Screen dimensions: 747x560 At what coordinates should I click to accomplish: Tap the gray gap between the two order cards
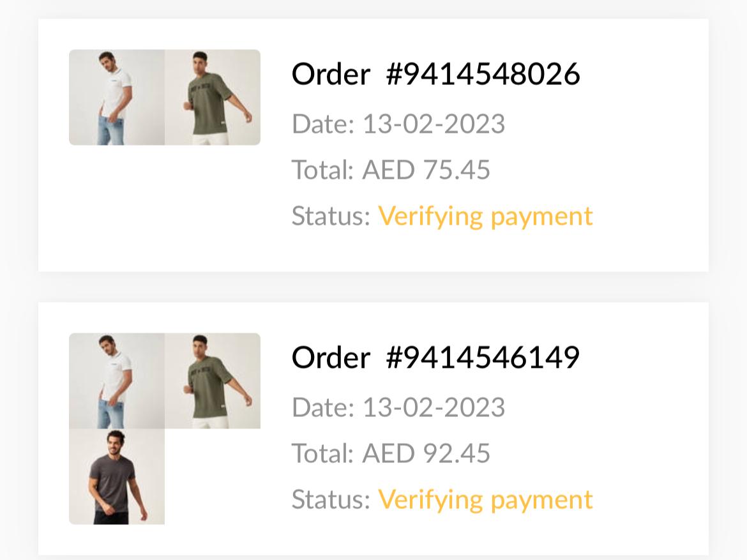point(373,287)
